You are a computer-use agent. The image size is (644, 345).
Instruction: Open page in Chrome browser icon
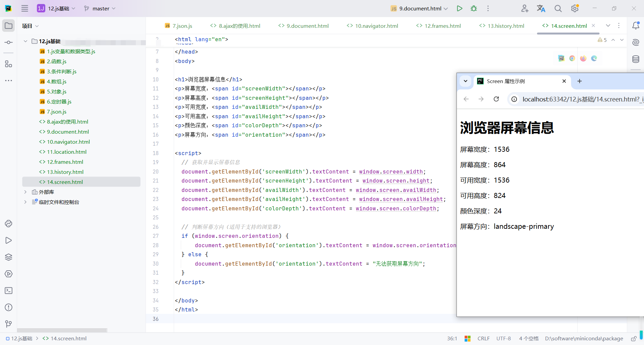572,58
